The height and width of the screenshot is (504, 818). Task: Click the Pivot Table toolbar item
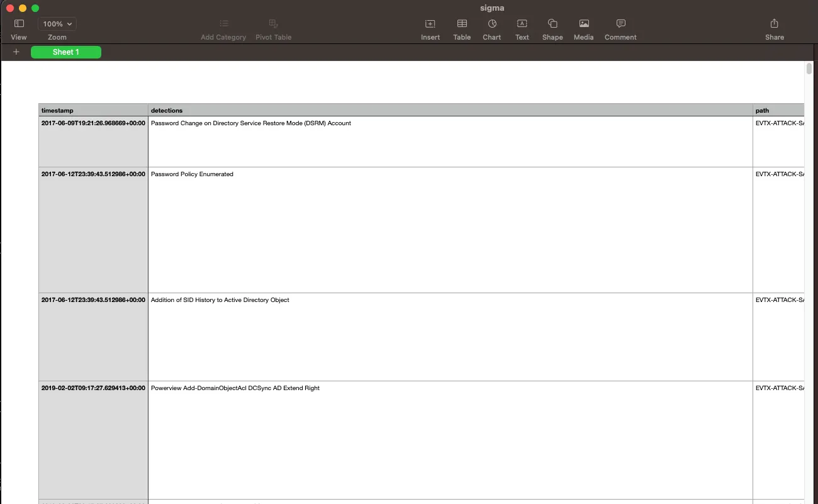pyautogui.click(x=274, y=28)
